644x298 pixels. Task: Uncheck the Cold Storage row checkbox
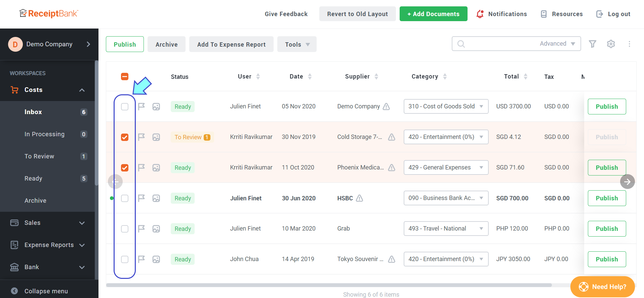125,137
